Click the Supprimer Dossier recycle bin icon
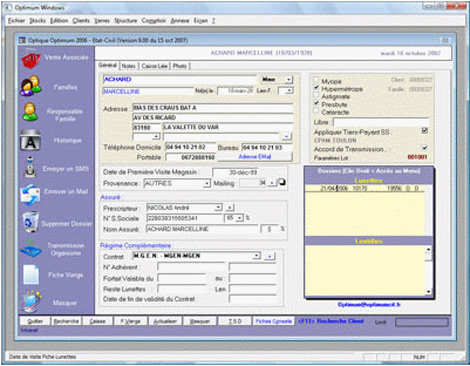Image resolution: width=470 pixels, height=366 pixels. pyautogui.click(x=30, y=222)
